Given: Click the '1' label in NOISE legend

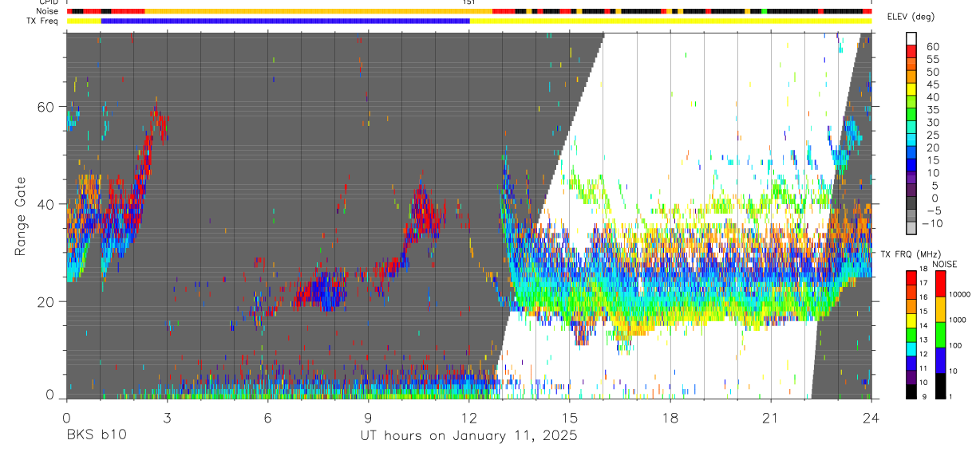Looking at the screenshot, I should (950, 396).
